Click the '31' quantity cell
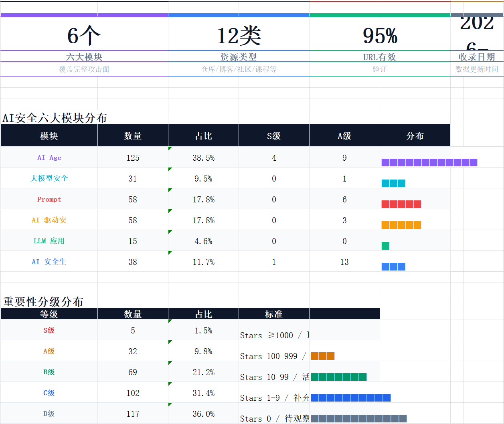This screenshot has width=504, height=424. pos(133,178)
